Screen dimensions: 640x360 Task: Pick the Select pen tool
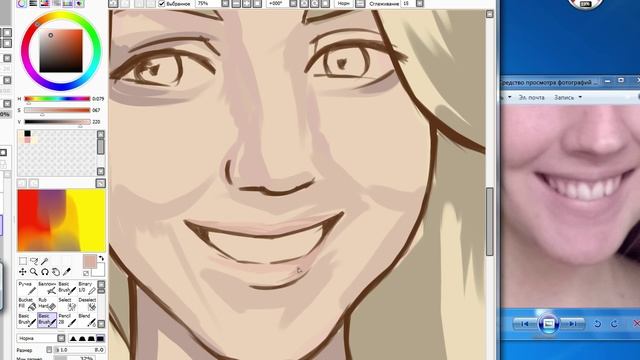click(67, 303)
